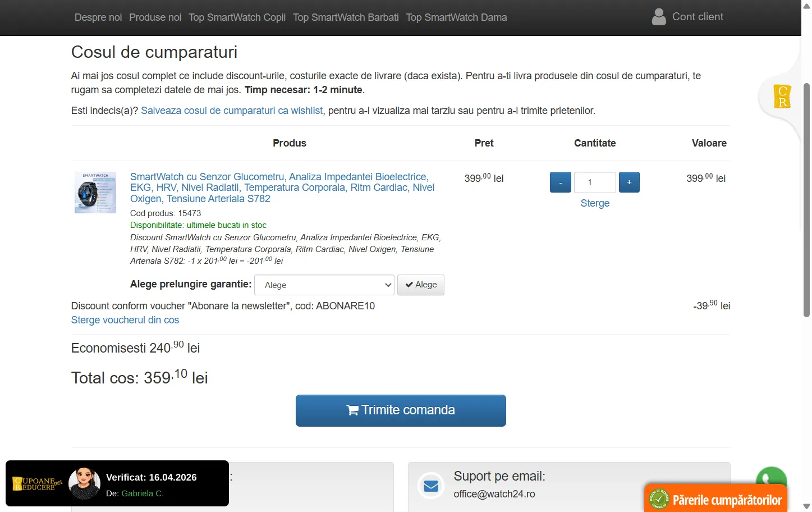Open Despre noi menu item
The height and width of the screenshot is (512, 812).
pyautogui.click(x=98, y=17)
